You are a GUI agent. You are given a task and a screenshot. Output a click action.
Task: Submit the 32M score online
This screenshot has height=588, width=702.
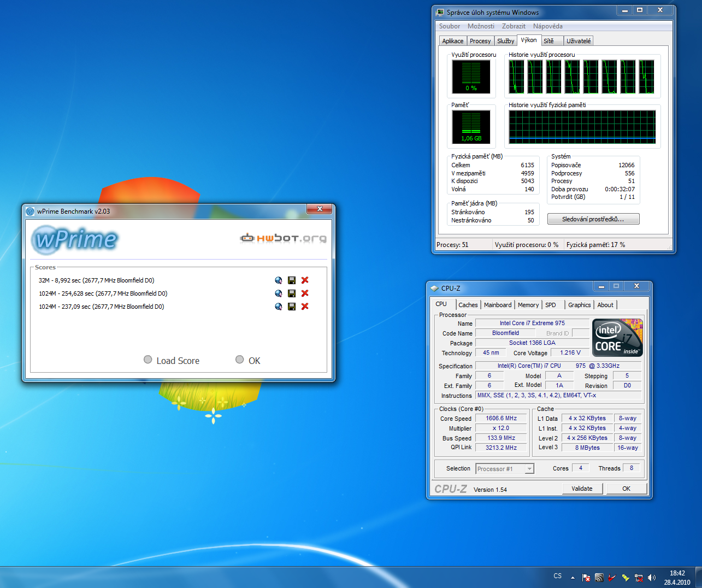point(279,280)
